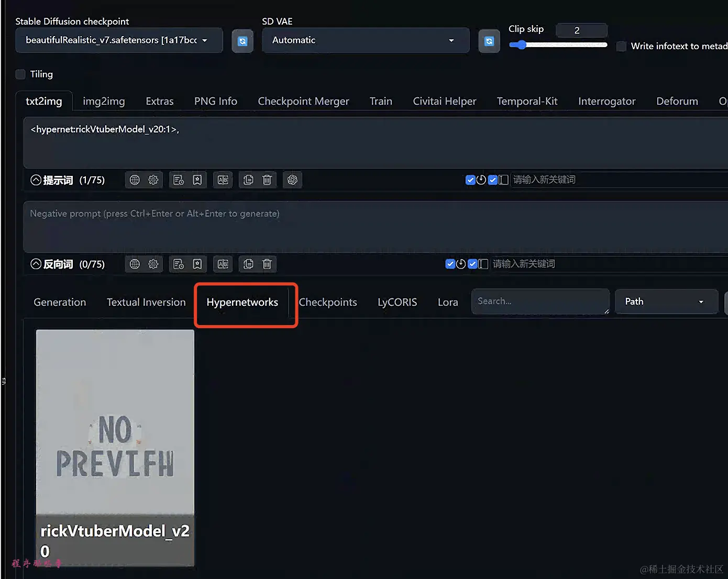Click the Clip skip number field
Viewport: 728px width, 579px height.
tap(581, 30)
